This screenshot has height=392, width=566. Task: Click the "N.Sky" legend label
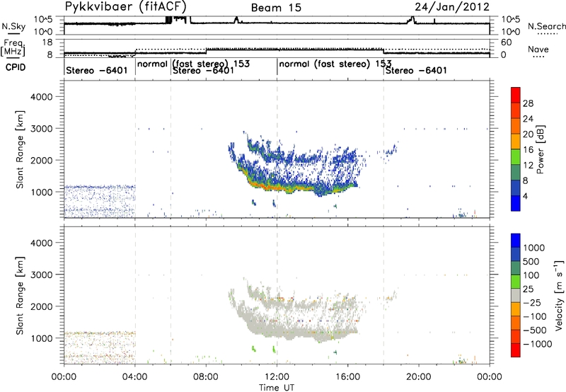[x=13, y=26]
